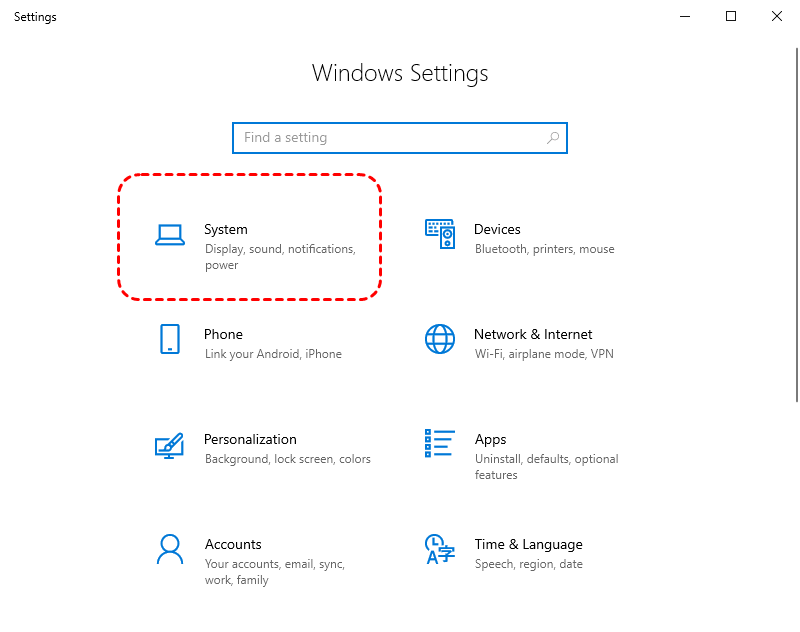Screen dimensions: 800x632
Task: Open the Network & Internet heading
Action: (533, 334)
